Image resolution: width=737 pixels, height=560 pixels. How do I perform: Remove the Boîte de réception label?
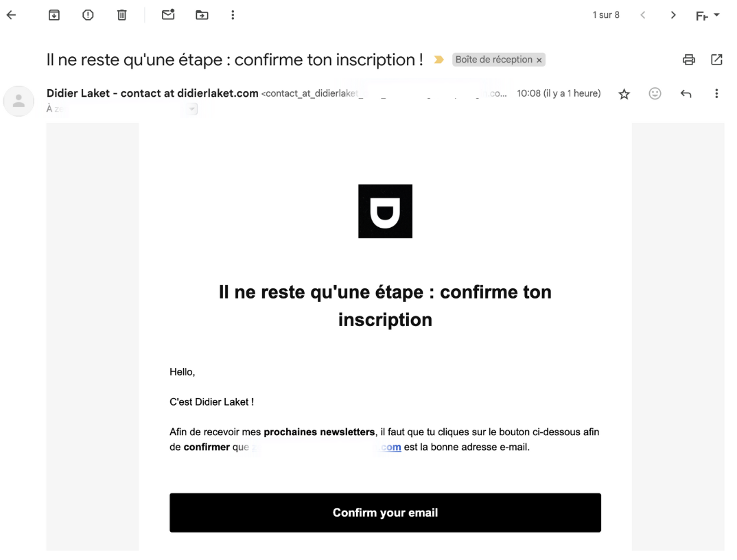[x=539, y=60]
